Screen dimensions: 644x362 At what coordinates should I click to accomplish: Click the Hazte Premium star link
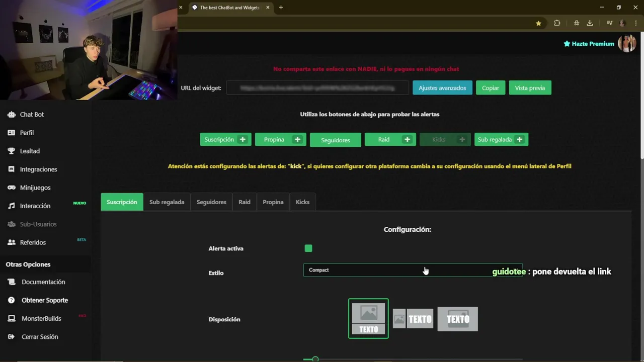pos(589,44)
